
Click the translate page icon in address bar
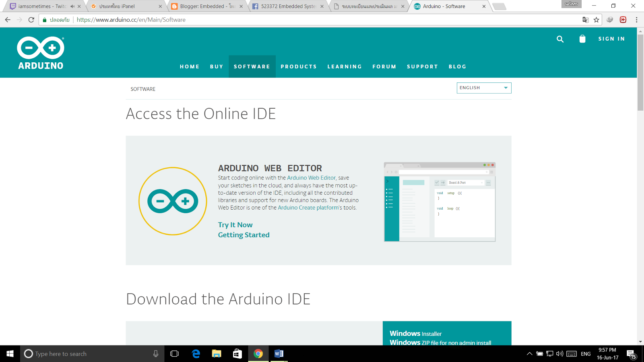coord(586,20)
